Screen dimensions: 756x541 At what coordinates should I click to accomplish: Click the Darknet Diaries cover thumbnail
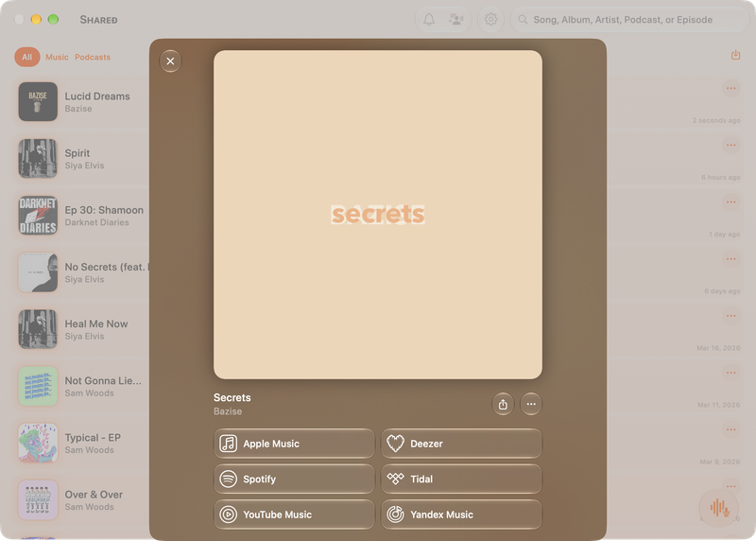click(x=38, y=216)
